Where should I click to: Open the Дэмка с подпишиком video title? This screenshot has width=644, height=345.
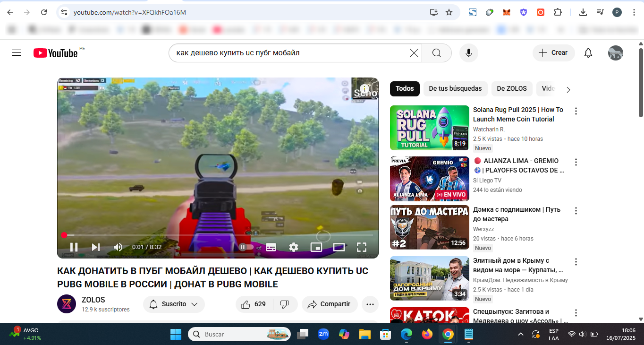point(517,214)
